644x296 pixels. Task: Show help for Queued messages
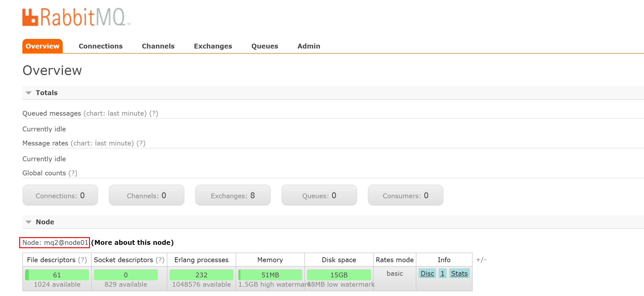(x=154, y=113)
